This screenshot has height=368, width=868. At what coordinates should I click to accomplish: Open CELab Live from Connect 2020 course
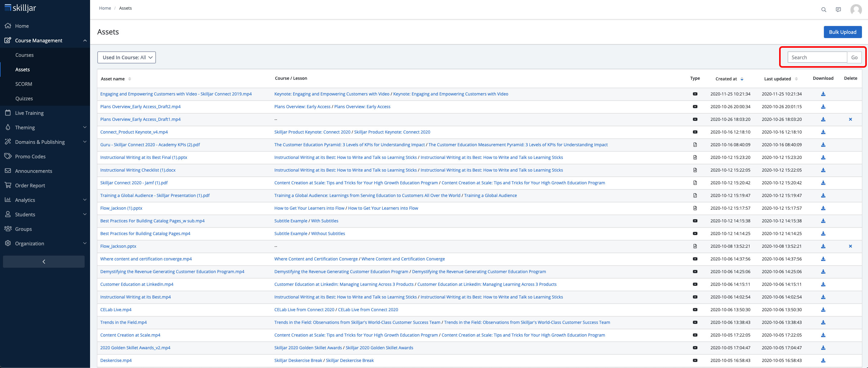304,310
